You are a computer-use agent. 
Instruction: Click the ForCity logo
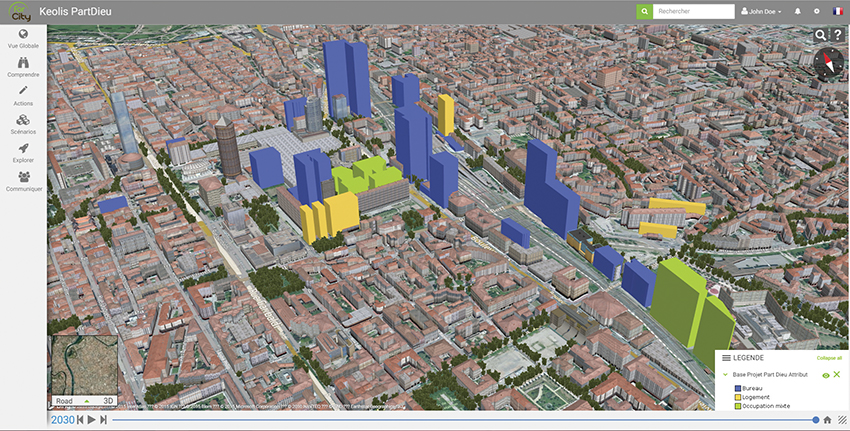tap(19, 11)
